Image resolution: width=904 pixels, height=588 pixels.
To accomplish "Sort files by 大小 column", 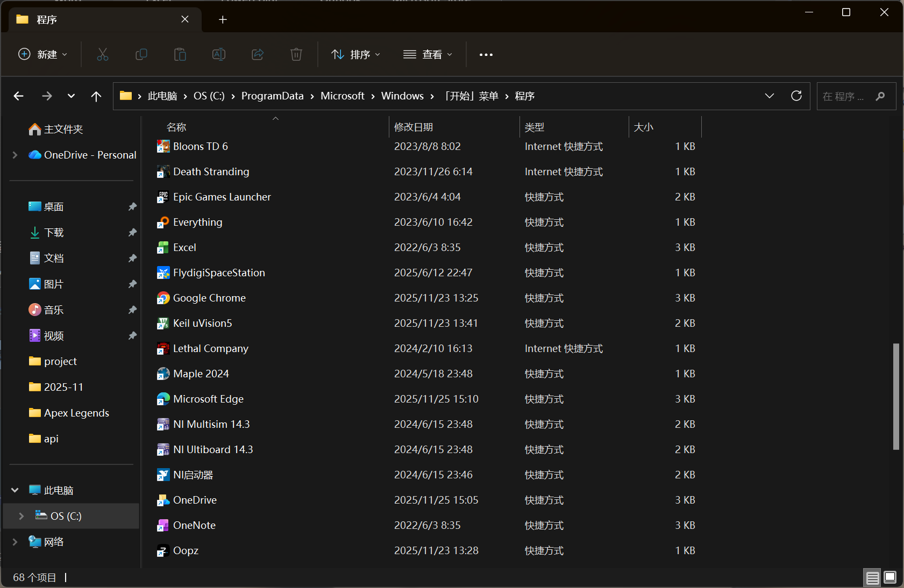I will (x=644, y=127).
